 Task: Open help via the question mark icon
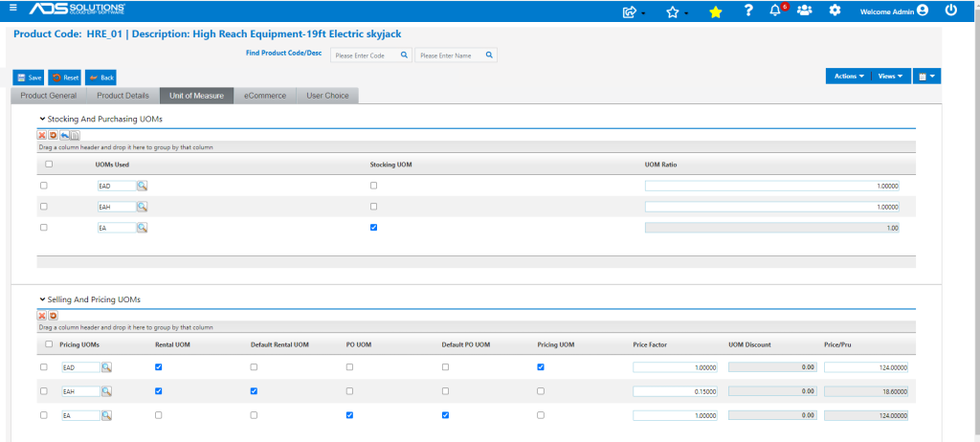coord(748,11)
